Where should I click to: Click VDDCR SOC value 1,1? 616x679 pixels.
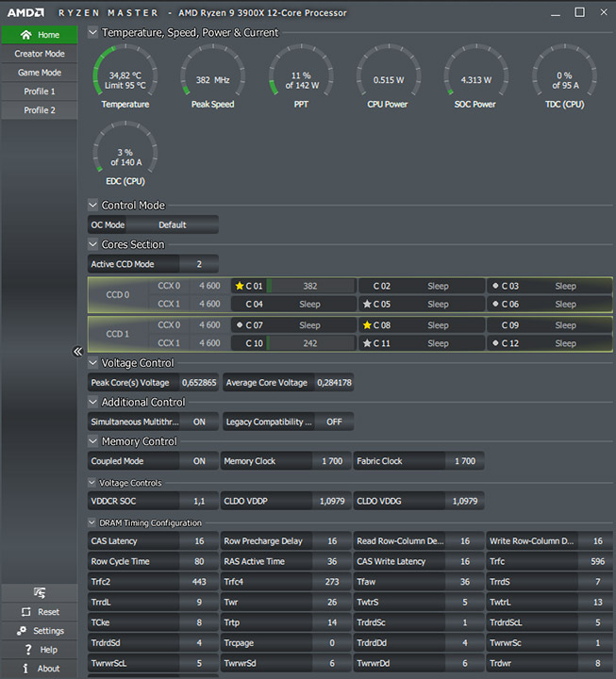pos(199,501)
